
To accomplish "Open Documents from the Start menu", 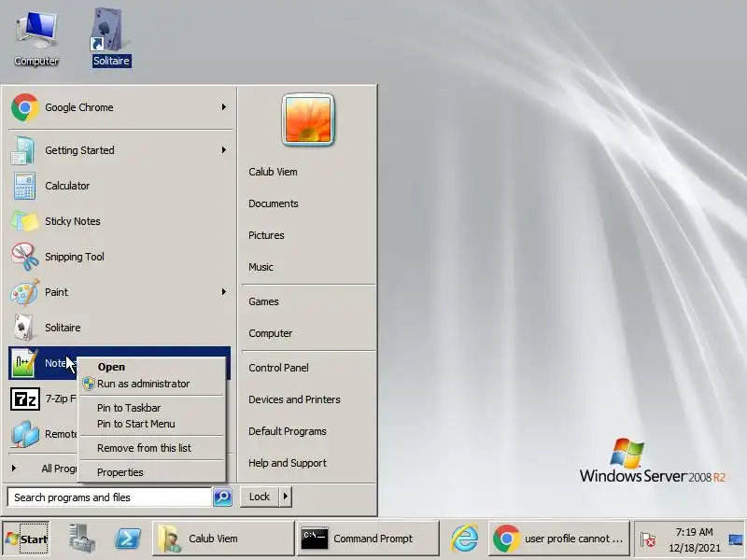I will [x=274, y=203].
